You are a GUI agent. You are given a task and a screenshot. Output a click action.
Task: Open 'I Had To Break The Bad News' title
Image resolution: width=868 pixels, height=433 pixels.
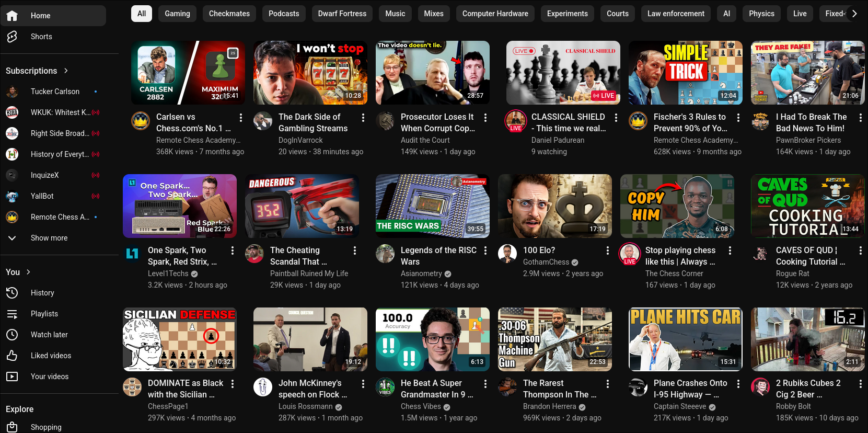click(x=812, y=122)
